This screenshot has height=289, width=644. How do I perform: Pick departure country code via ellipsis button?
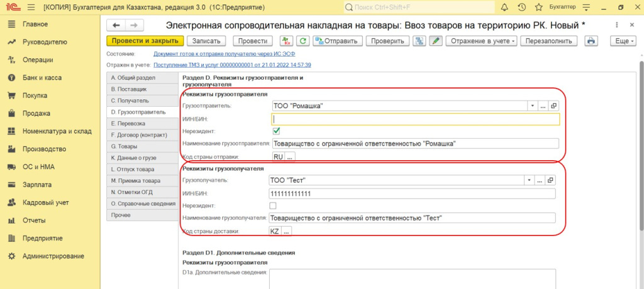click(x=290, y=157)
